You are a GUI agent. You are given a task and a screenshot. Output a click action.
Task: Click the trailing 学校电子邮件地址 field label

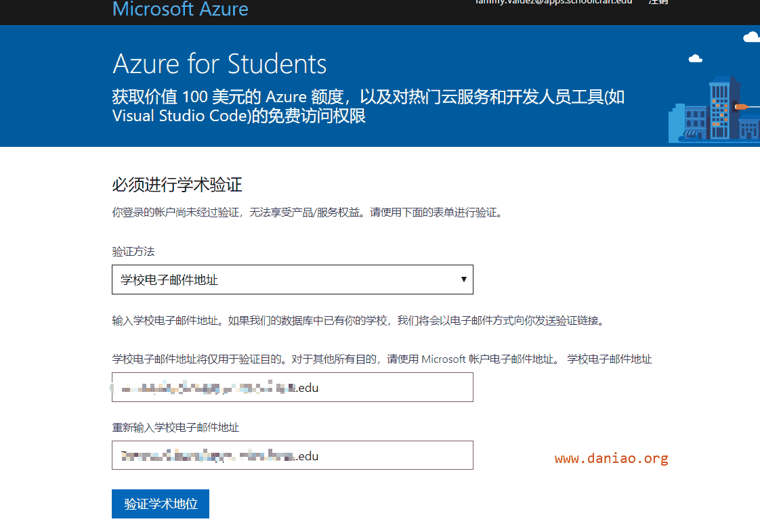pos(609,359)
